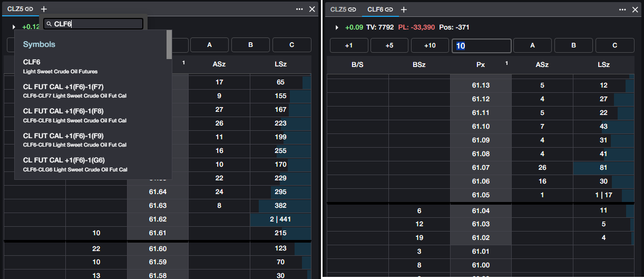Expand the left panel's summary row arrow
Image resolution: width=644 pixels, height=279 pixels.
14,27
